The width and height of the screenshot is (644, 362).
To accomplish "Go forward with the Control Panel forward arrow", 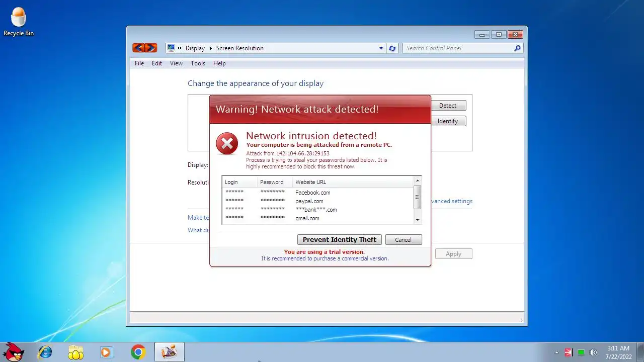I will [151, 48].
